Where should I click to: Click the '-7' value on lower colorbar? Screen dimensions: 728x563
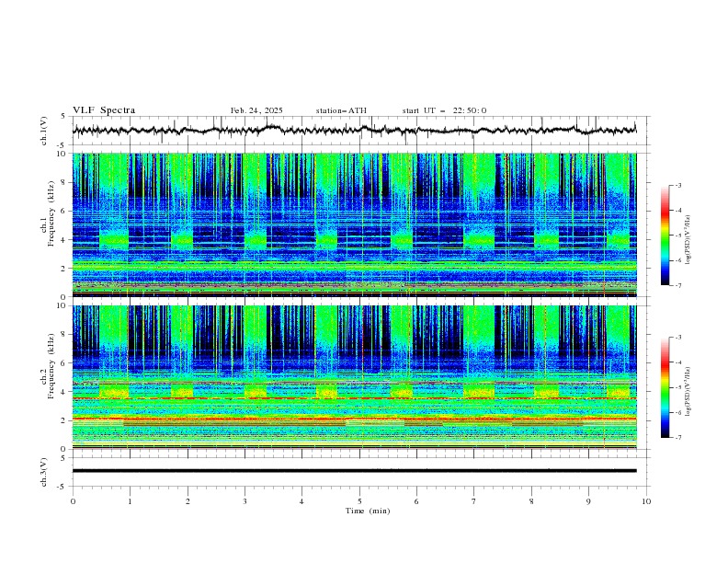point(677,438)
